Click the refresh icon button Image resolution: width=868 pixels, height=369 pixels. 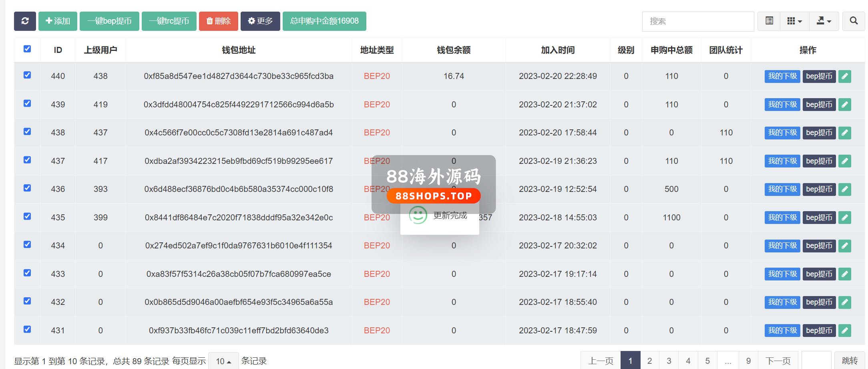(x=25, y=21)
